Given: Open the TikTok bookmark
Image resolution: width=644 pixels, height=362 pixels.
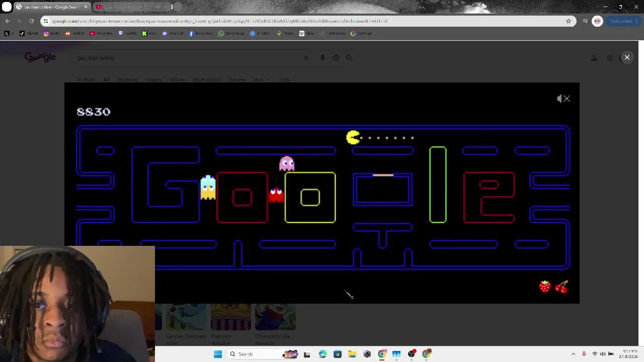Looking at the screenshot, I should pyautogui.click(x=29, y=34).
